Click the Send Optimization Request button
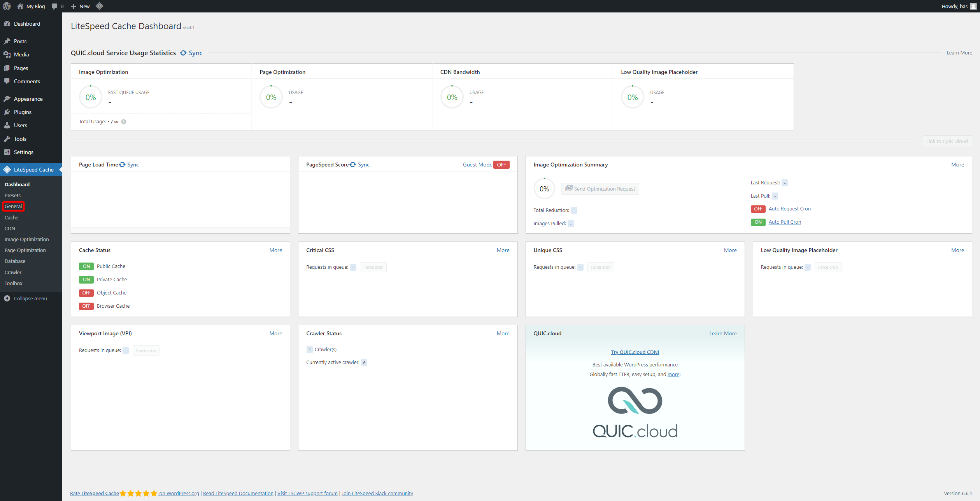This screenshot has width=980, height=501. click(600, 189)
